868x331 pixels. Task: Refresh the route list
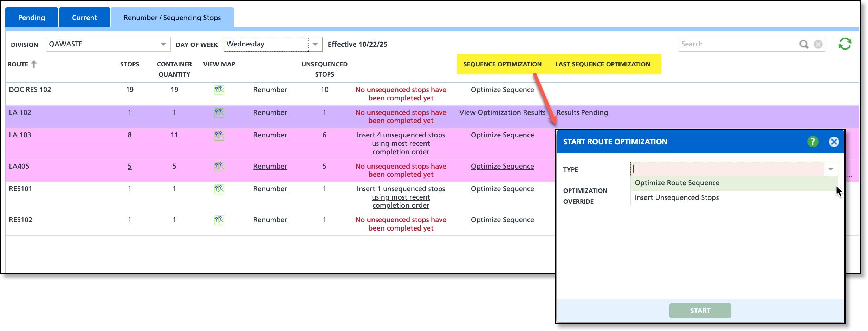(845, 44)
